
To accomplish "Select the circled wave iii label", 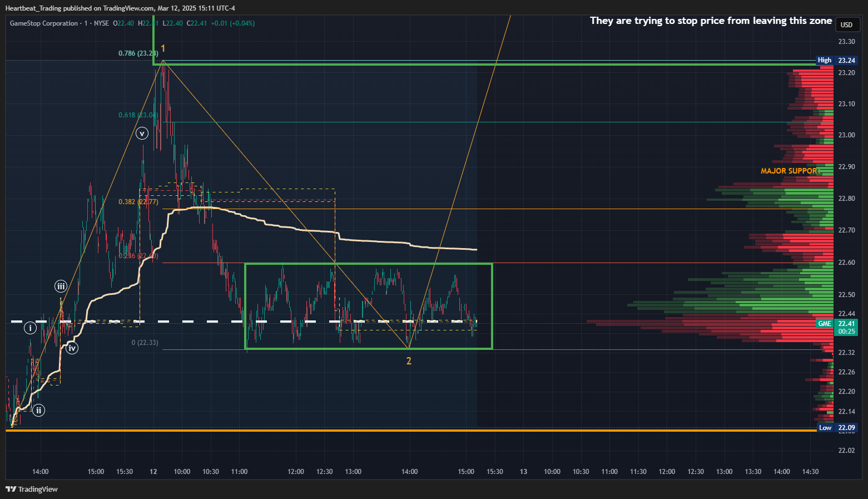I will (61, 286).
